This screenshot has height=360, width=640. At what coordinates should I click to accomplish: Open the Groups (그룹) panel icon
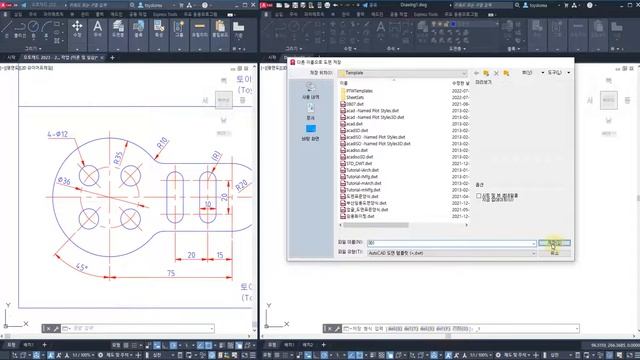coord(179,27)
